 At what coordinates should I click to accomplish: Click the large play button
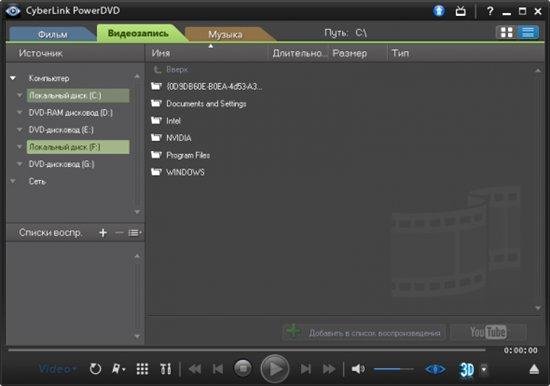pos(275,369)
